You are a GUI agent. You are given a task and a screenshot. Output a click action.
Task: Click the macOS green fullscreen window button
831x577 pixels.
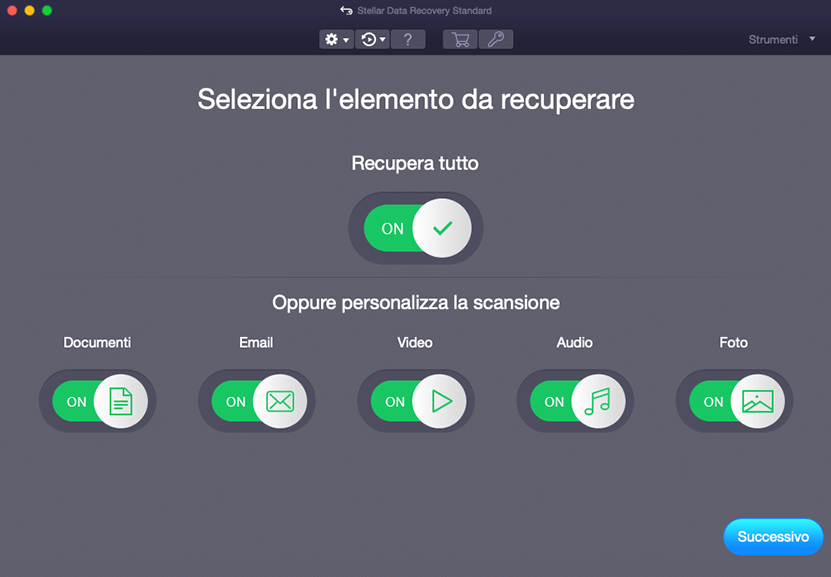coord(47,10)
